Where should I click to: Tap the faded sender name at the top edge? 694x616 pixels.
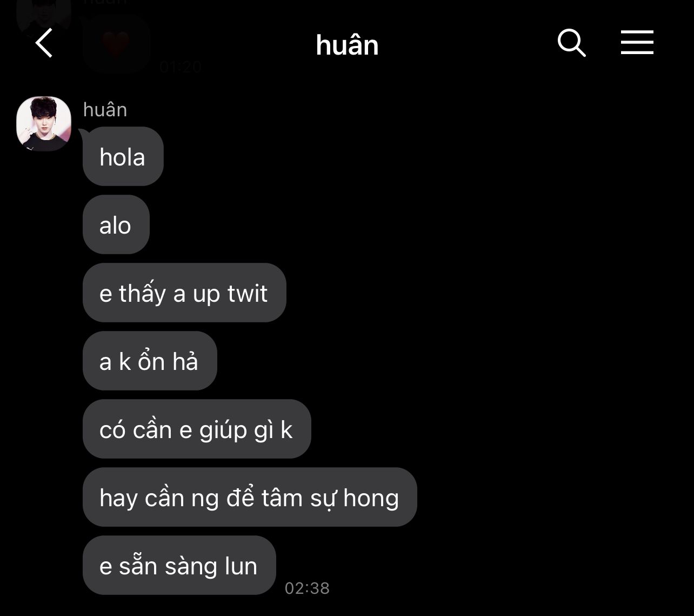tap(105, 2)
